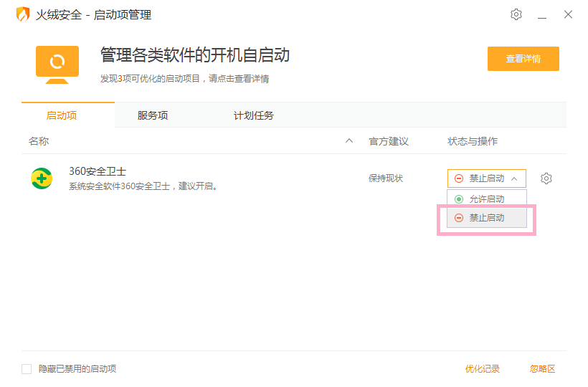Select 允许启动 option in dropdown list
This screenshot has height=387, width=588.
click(487, 199)
